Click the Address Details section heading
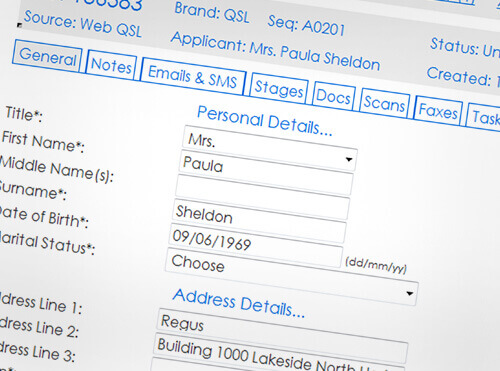Image resolution: width=500 pixels, height=371 pixels. tap(239, 303)
